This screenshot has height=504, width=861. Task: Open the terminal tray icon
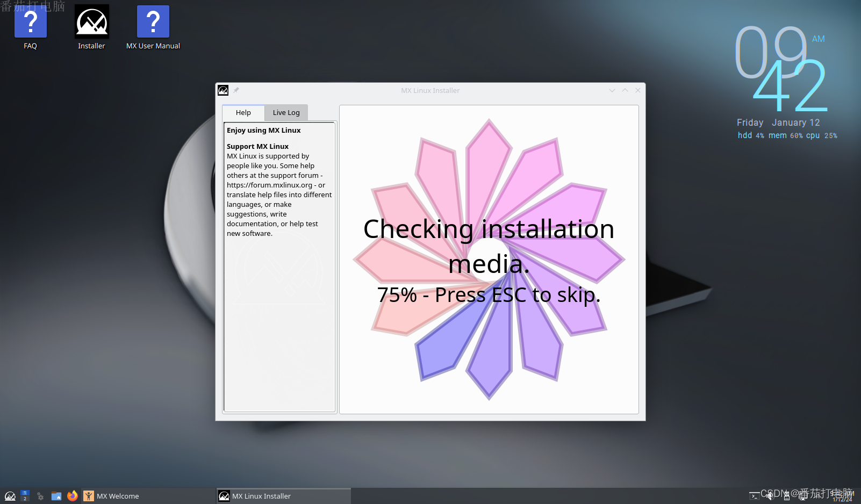click(x=755, y=496)
